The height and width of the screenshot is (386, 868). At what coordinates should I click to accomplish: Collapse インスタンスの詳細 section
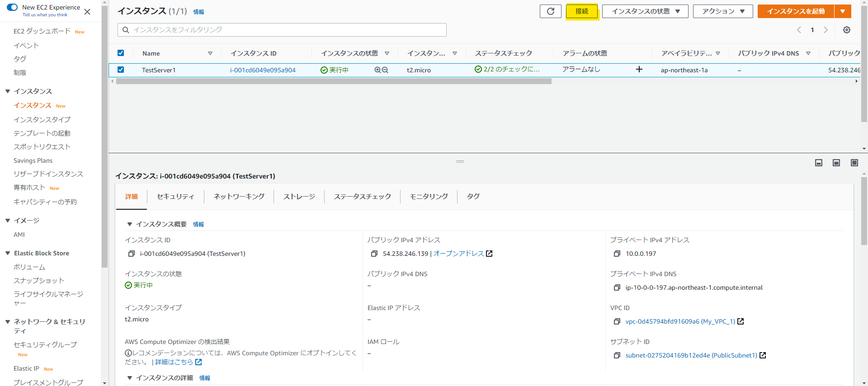(130, 378)
